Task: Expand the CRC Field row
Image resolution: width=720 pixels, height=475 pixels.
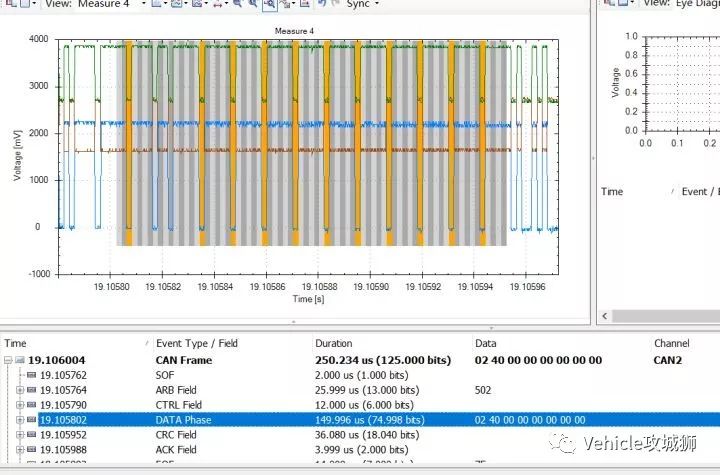Action: pyautogui.click(x=20, y=435)
